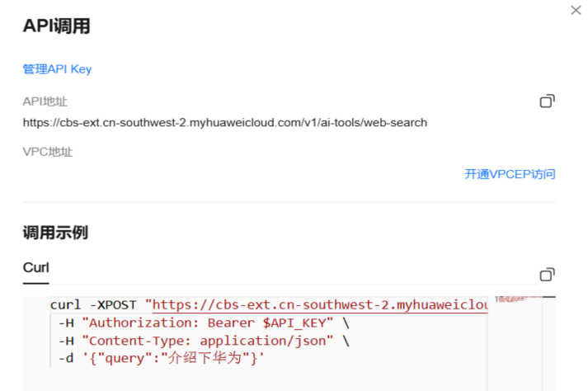Click the Content-Type application/json line
The image size is (588, 391).
pos(204,341)
